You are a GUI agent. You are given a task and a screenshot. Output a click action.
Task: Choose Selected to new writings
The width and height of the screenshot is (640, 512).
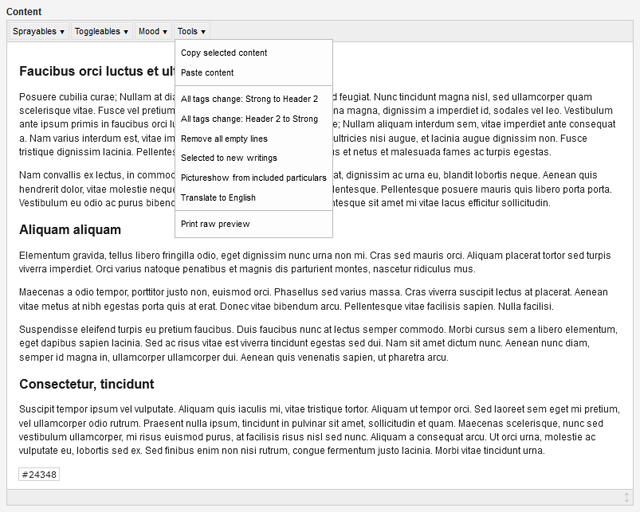(253, 158)
